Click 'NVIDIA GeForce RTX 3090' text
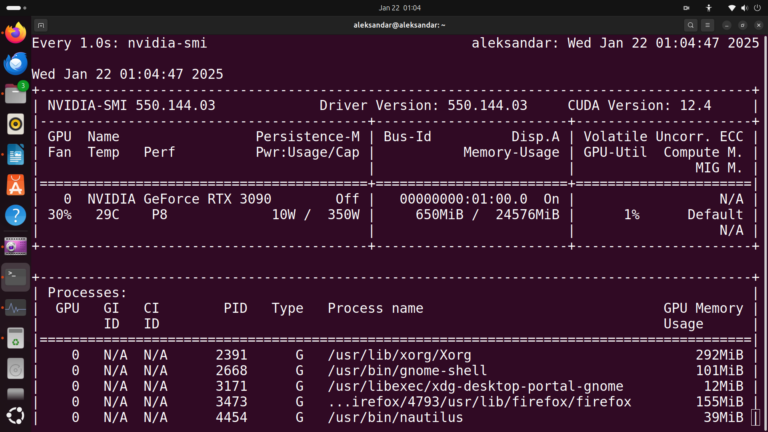The height and width of the screenshot is (432, 768). (179, 199)
